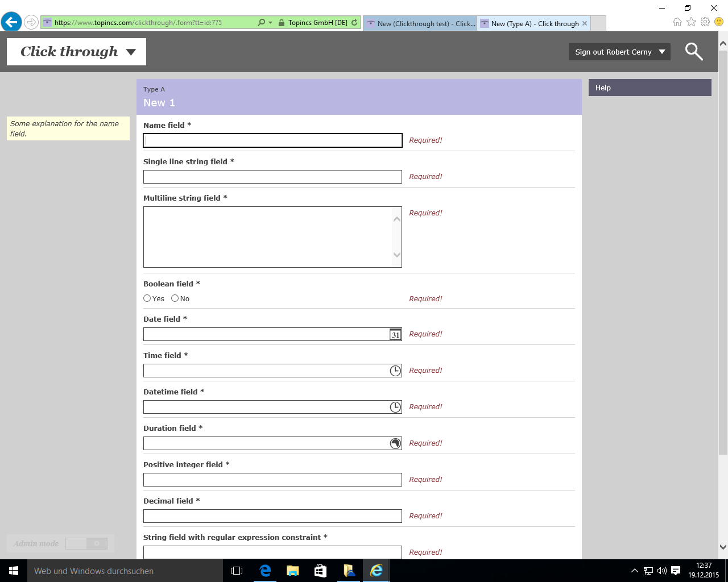
Task: Click the Duration field picker icon
Action: [395, 444]
